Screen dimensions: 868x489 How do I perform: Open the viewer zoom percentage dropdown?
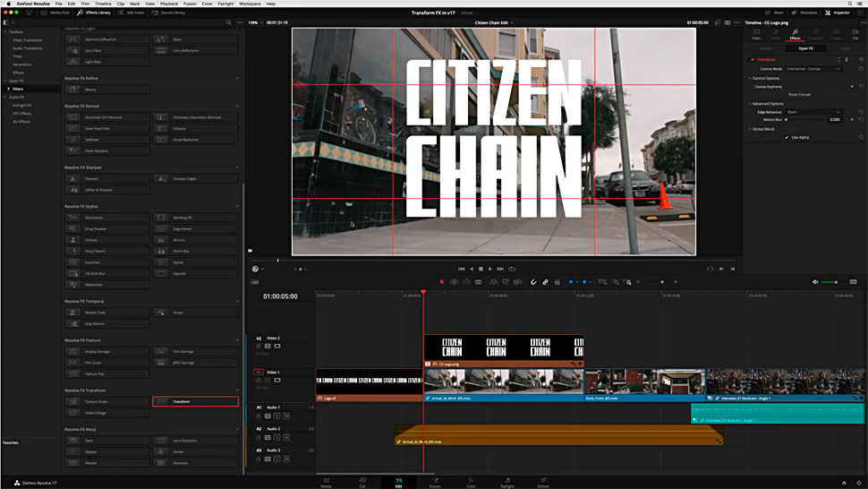(x=256, y=22)
